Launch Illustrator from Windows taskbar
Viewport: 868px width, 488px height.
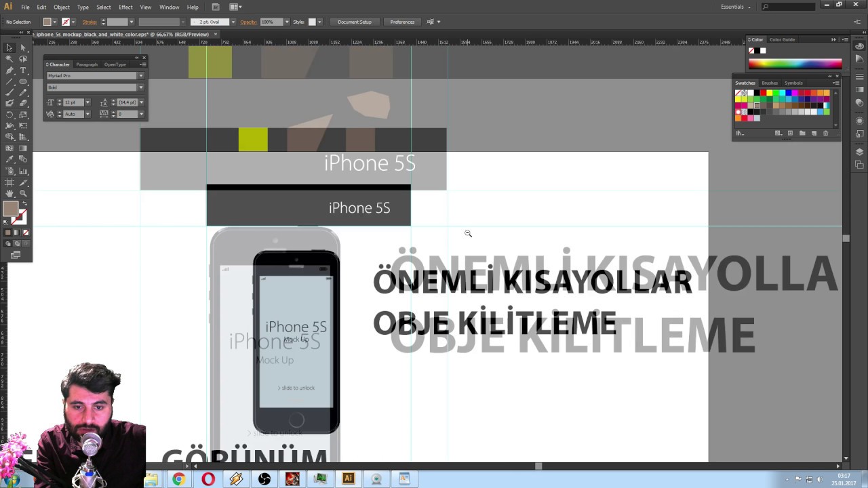point(348,479)
